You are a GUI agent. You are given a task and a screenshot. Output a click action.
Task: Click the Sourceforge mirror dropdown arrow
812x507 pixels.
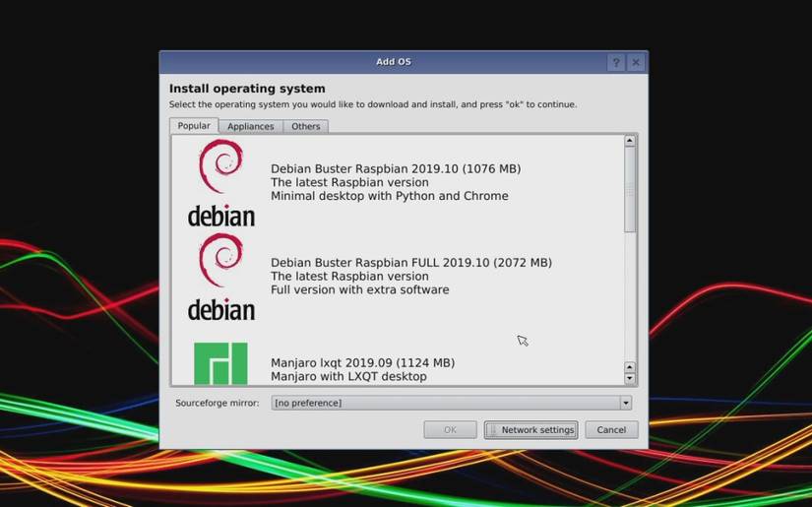pos(626,403)
